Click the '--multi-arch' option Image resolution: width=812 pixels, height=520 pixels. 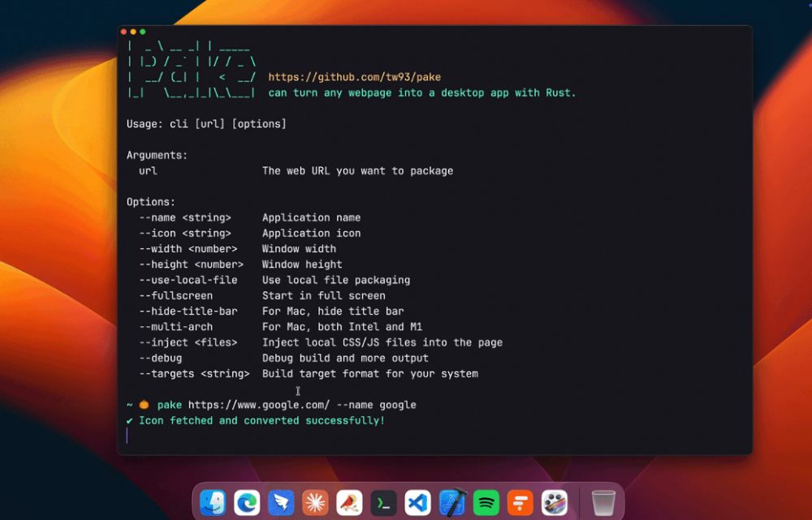pyautogui.click(x=175, y=326)
